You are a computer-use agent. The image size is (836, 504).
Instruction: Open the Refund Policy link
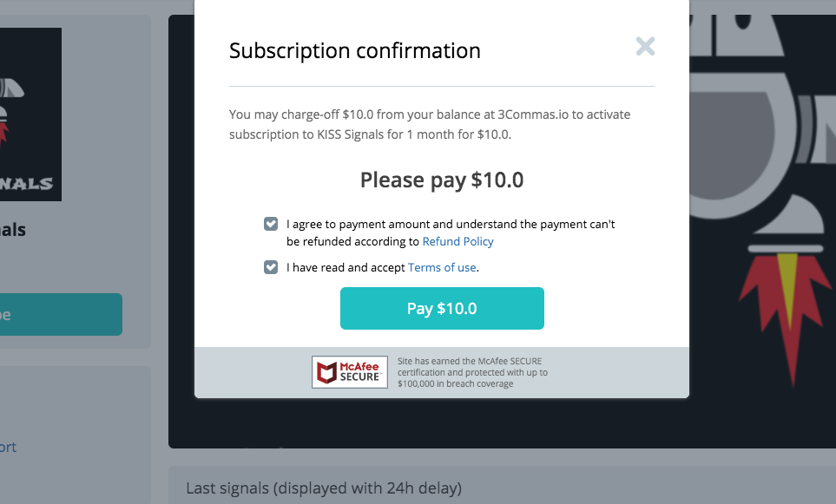pyautogui.click(x=457, y=241)
